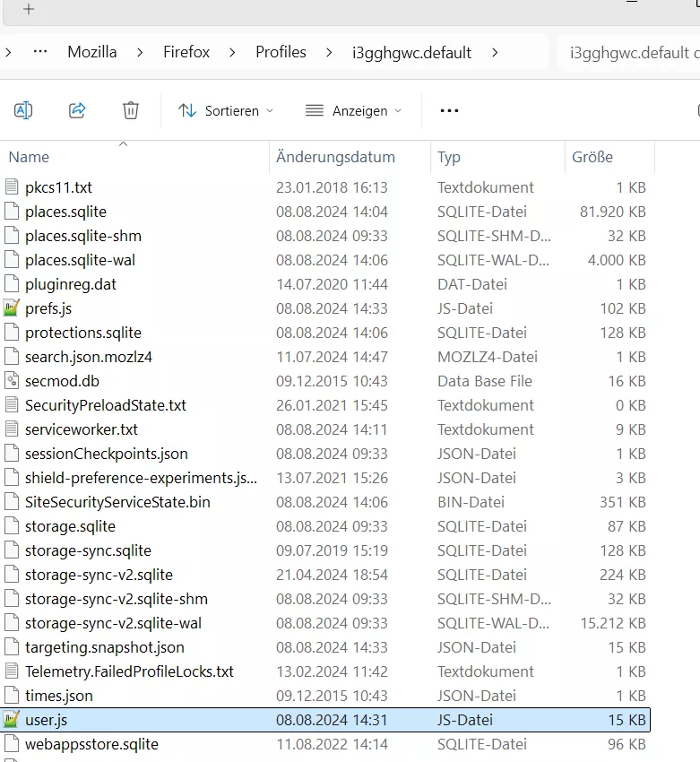Click the prefs.js file icon
Viewport: 700px width, 762px height.
(x=12, y=308)
